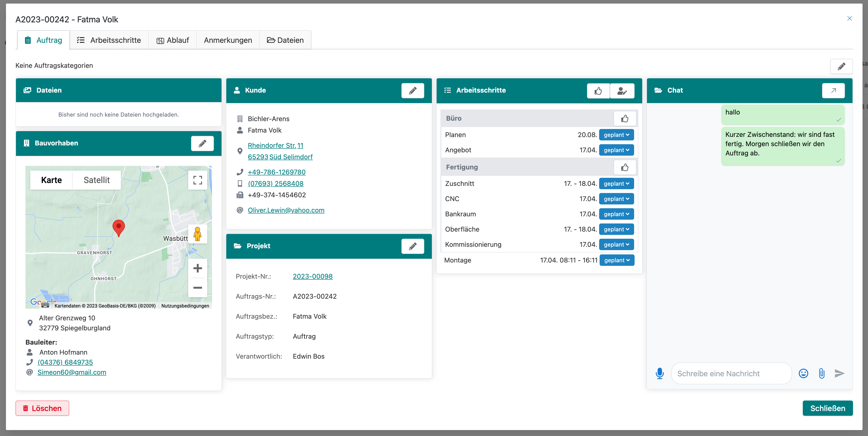Approve the Fertigung group thumbs-up
Screen dimensions: 868x436
point(625,167)
